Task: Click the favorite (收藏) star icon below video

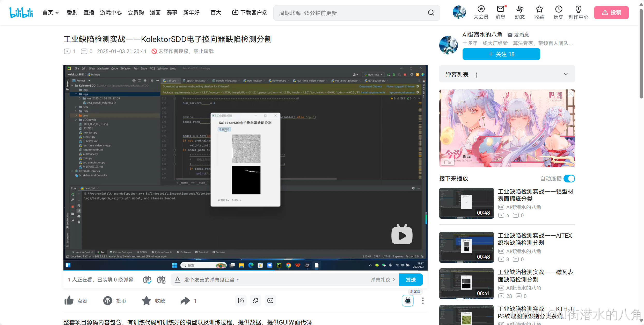Action: pyautogui.click(x=147, y=301)
